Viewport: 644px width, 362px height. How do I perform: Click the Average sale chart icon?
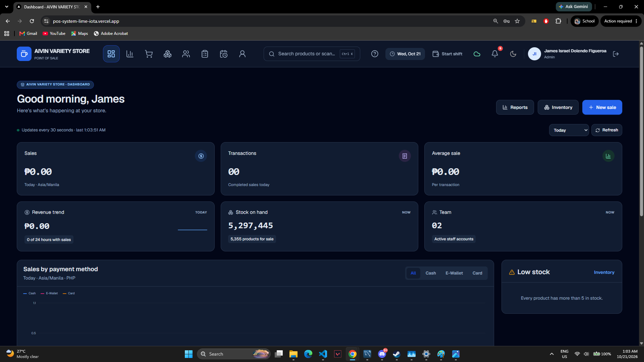[x=608, y=156]
